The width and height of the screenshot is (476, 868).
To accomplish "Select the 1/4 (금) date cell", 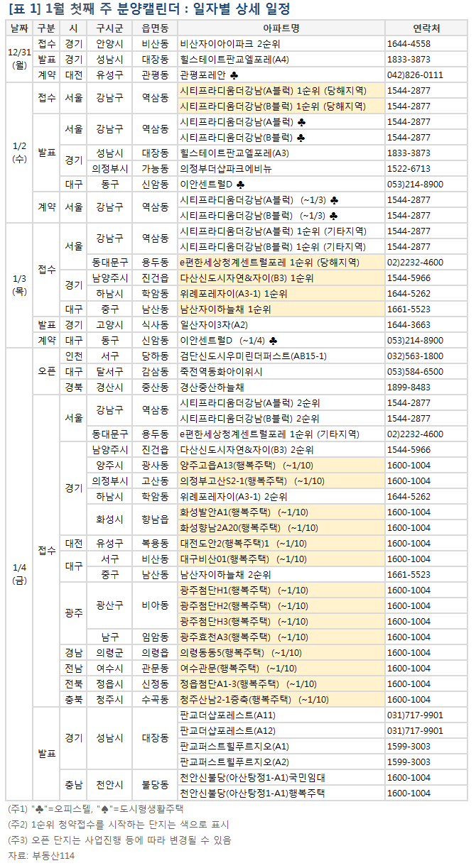I will click(x=19, y=574).
